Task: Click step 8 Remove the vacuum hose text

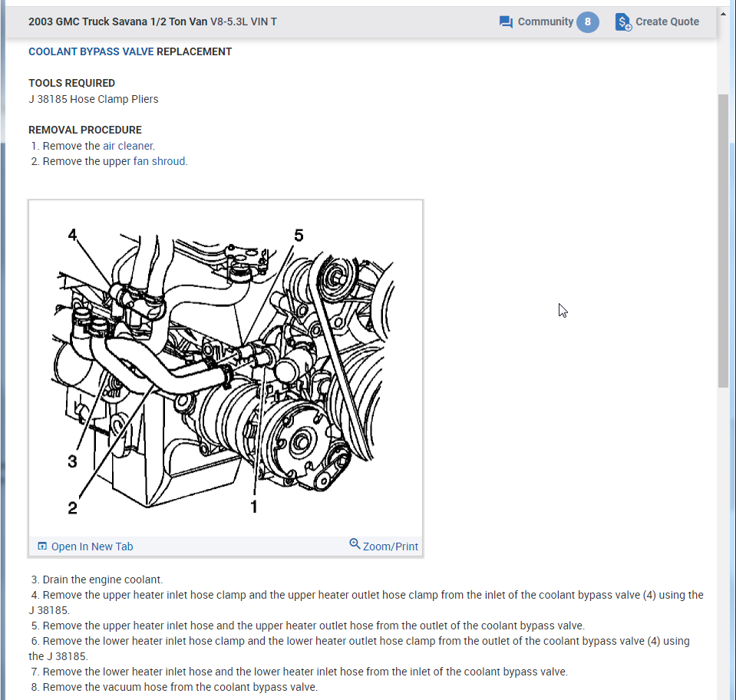Action: pos(174,687)
